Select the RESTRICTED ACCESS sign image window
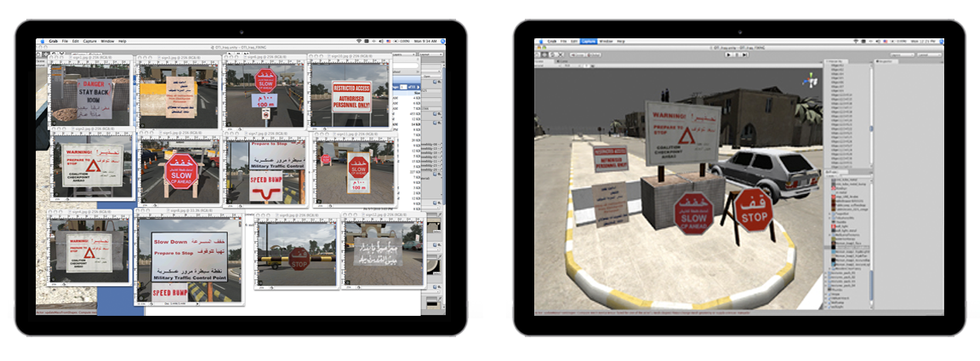Image resolution: width=980 pixels, height=361 pixels. pyautogui.click(x=347, y=94)
